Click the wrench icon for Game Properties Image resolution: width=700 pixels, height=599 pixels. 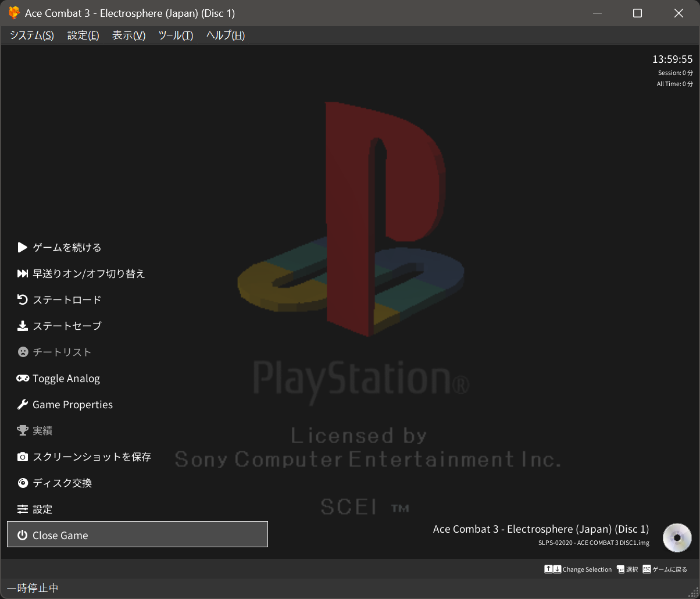click(23, 405)
